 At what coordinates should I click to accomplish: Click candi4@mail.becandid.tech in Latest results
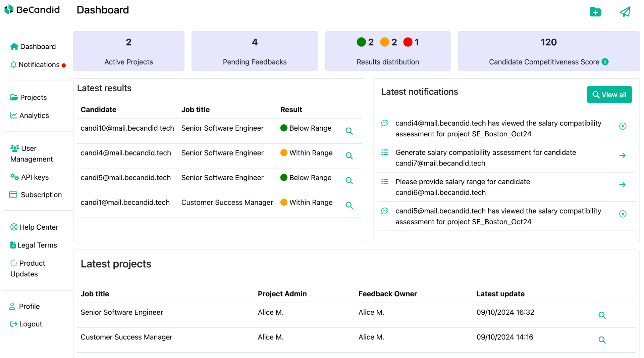pos(126,153)
